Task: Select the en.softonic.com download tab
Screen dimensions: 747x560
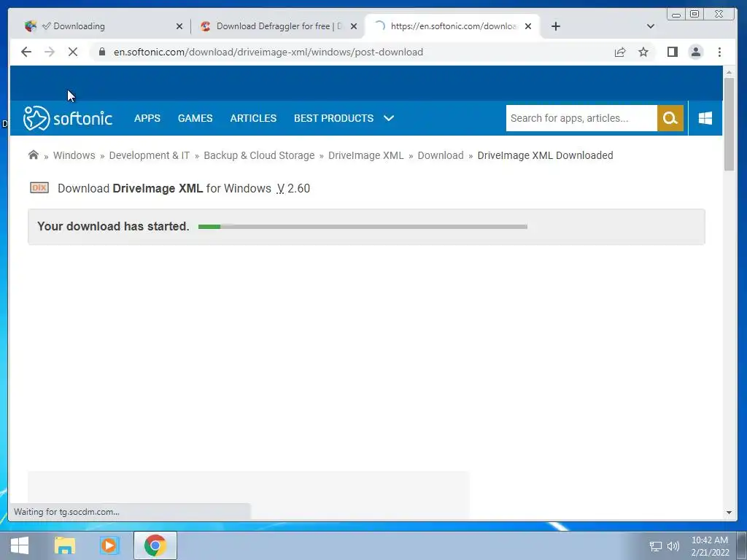Action: 452,26
